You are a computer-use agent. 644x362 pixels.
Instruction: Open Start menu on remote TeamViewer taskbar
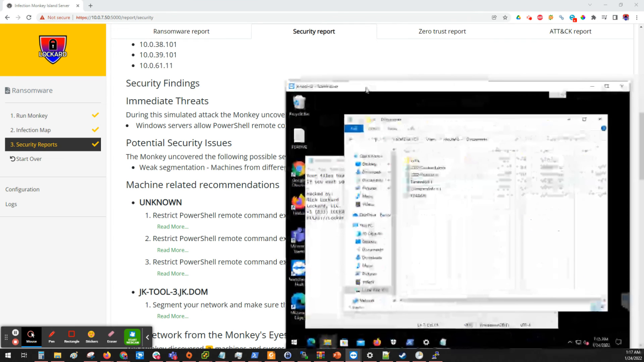point(294,342)
